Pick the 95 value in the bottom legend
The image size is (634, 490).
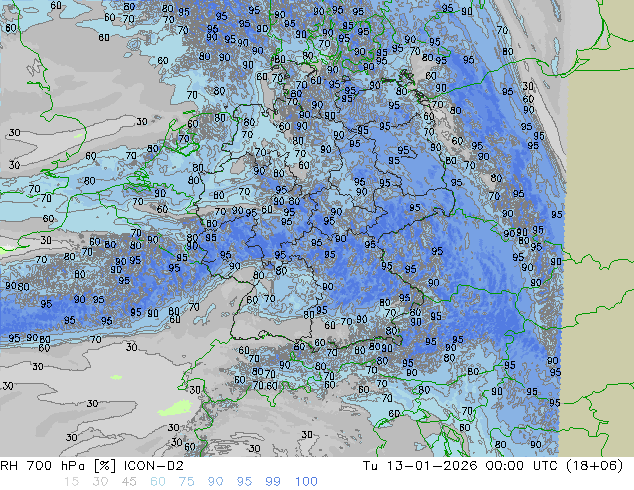coord(245,481)
